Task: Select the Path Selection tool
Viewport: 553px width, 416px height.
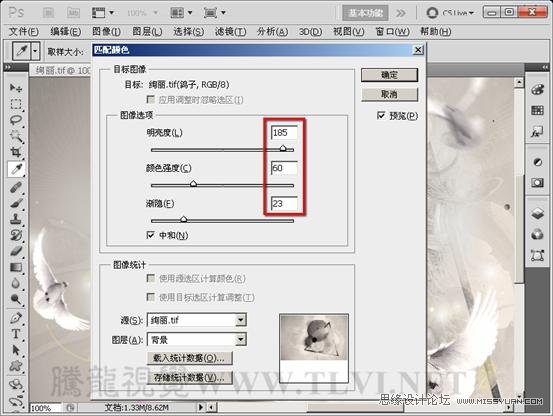Action: (16, 350)
